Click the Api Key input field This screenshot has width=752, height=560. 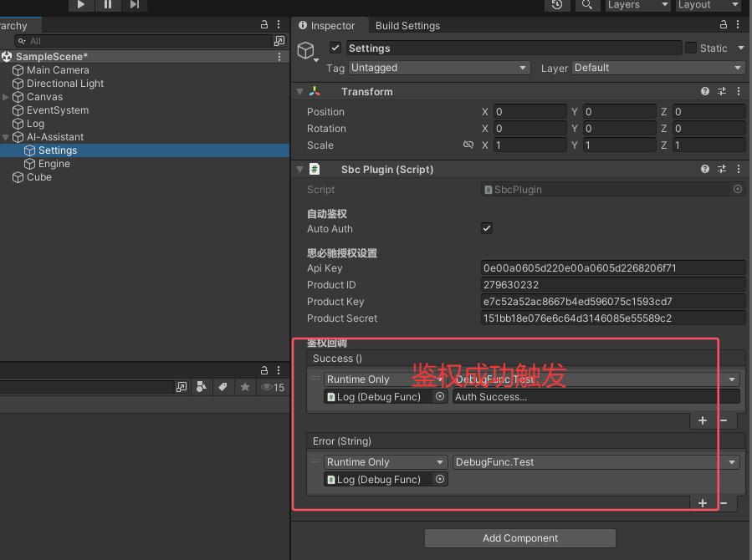[612, 268]
